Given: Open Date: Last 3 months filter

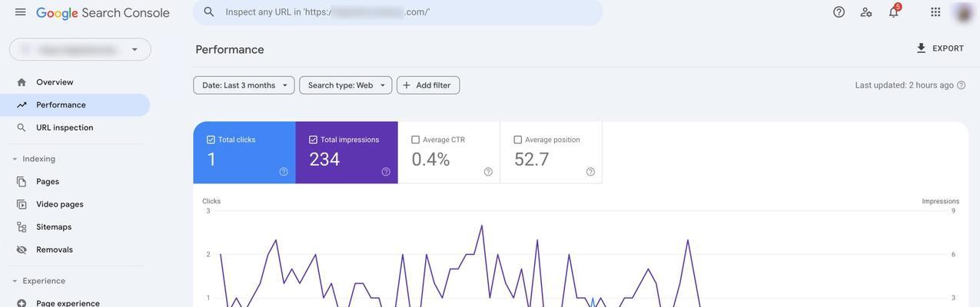Looking at the screenshot, I should [244, 85].
